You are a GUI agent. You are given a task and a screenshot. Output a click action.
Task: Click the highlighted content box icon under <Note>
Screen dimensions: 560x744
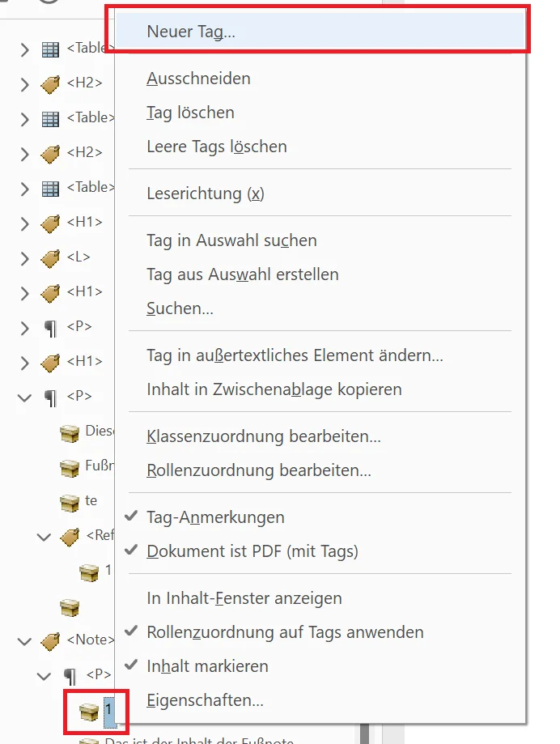tap(88, 712)
